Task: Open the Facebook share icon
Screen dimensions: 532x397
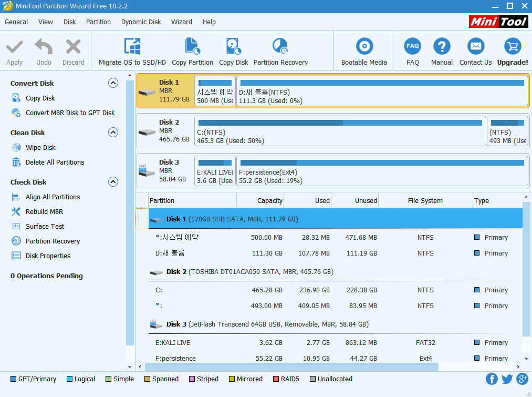Action: 492,379
